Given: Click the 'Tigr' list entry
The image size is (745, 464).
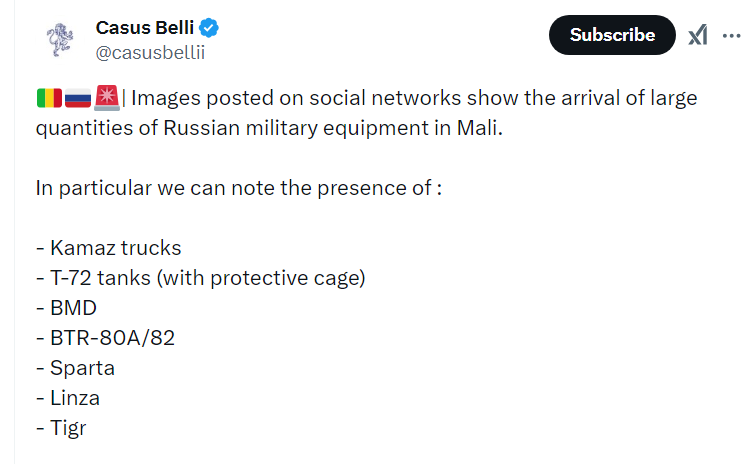Looking at the screenshot, I should (61, 428).
